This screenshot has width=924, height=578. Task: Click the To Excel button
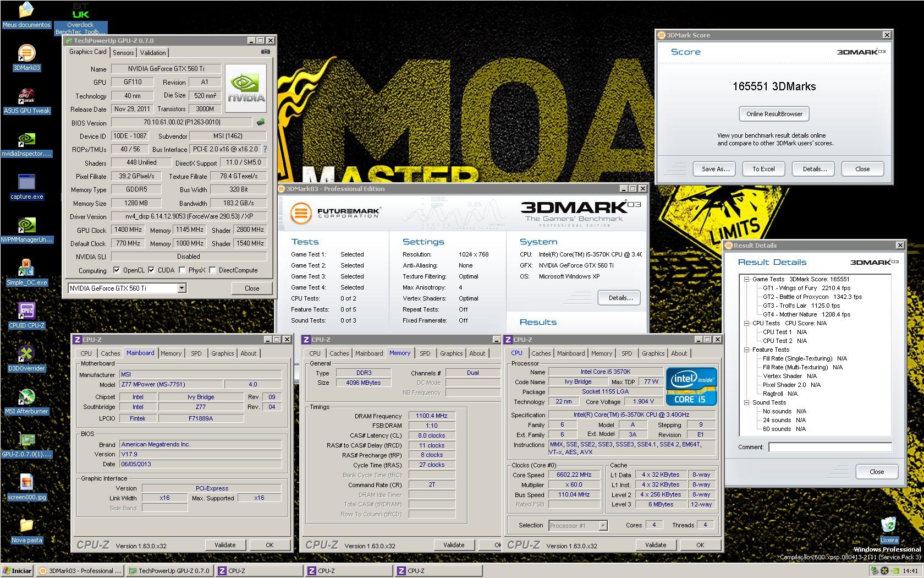tap(763, 169)
